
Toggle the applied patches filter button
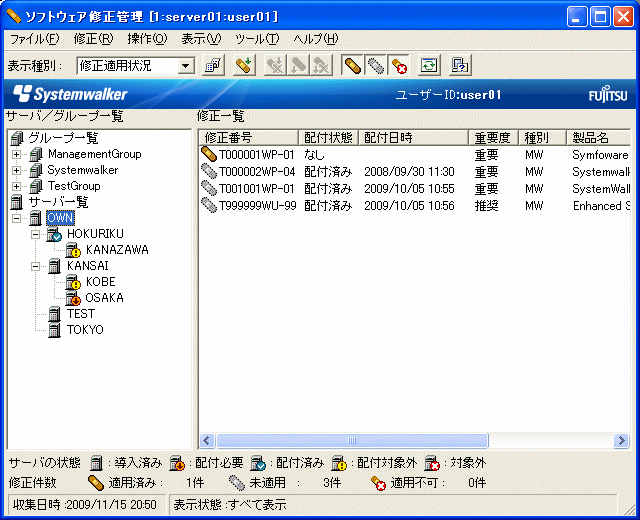(352, 65)
